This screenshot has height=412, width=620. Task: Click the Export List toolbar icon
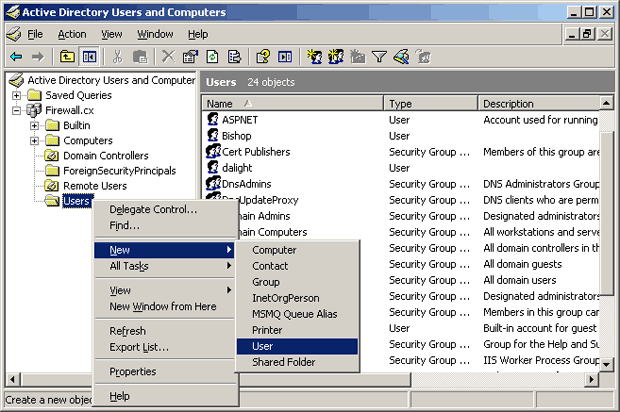[x=234, y=57]
